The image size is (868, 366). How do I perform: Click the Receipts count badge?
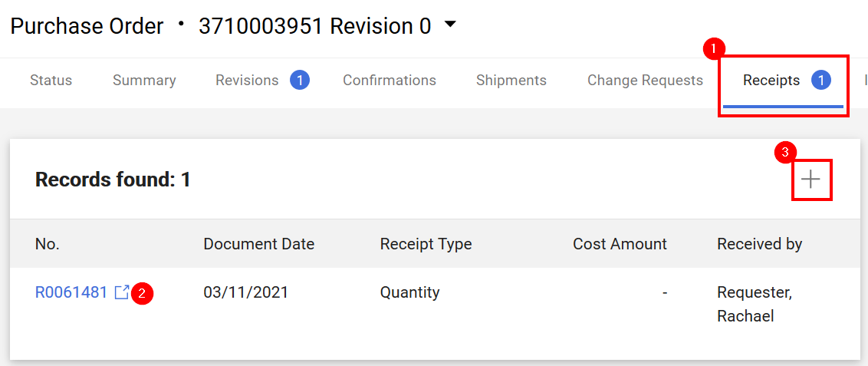point(821,81)
